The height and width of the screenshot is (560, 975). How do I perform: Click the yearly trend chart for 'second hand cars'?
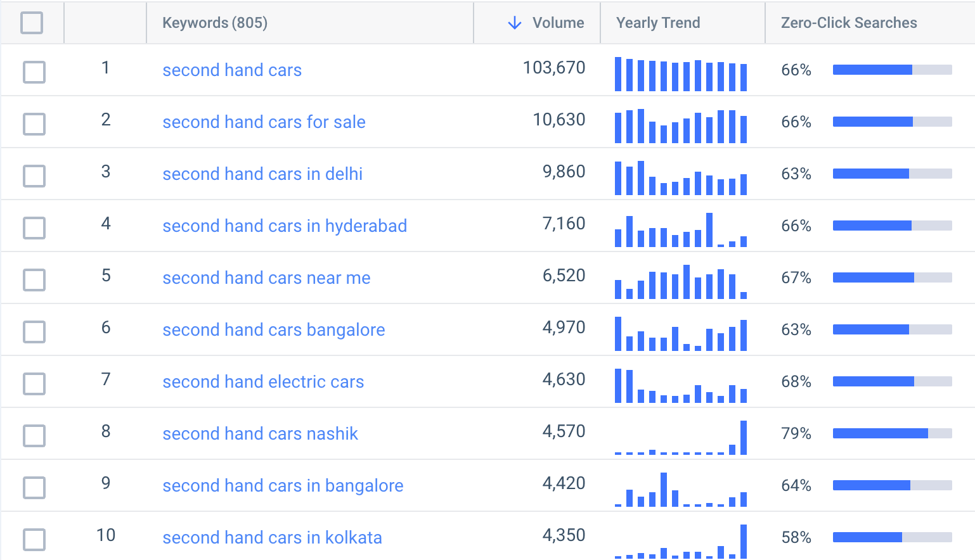[x=681, y=71]
